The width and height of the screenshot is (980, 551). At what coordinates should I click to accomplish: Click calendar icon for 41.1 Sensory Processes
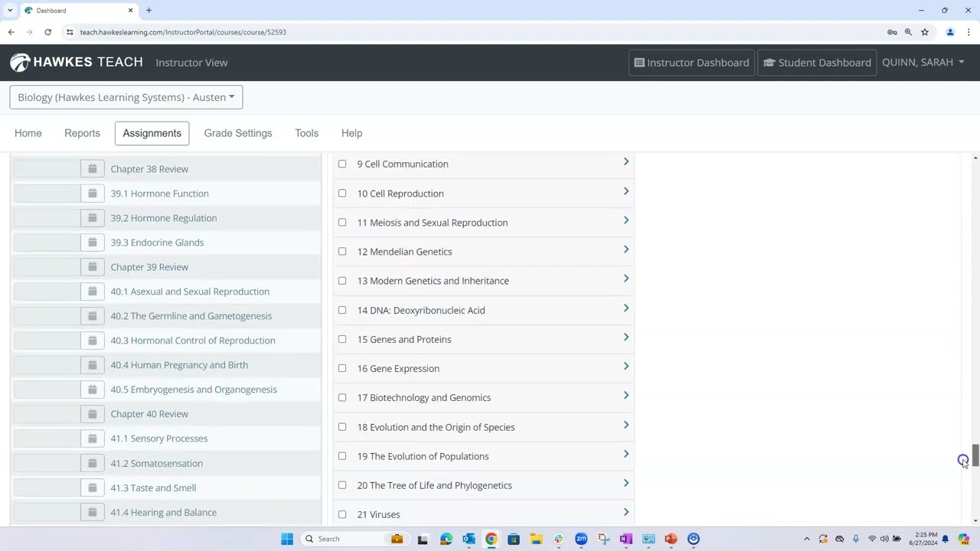click(x=92, y=439)
